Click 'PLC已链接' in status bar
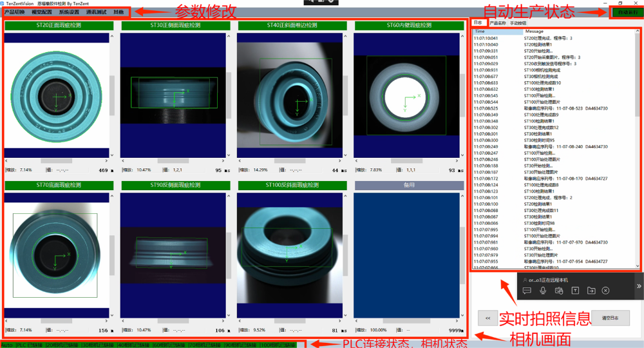 coord(30,345)
